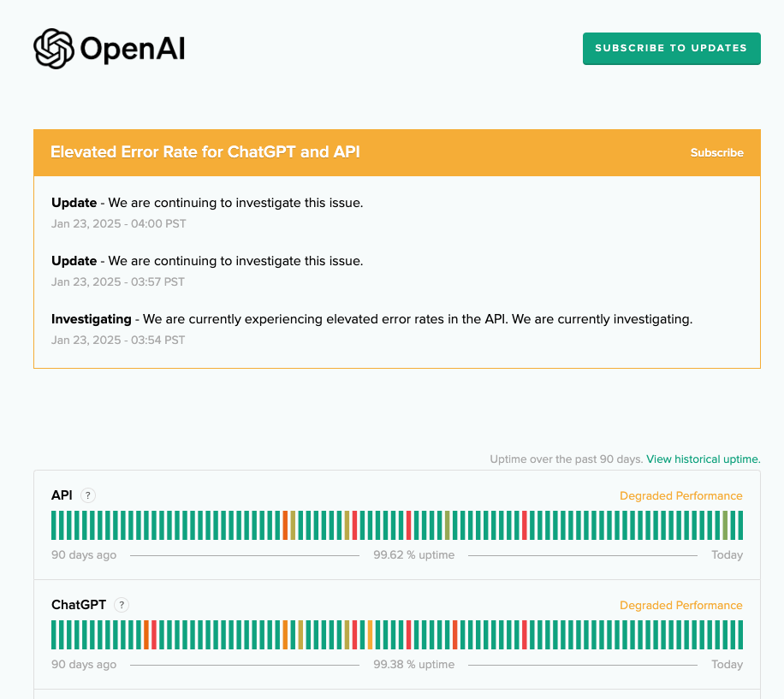
Task: Select today's bar in ChatGPT uptime chart
Action: pyautogui.click(x=739, y=635)
